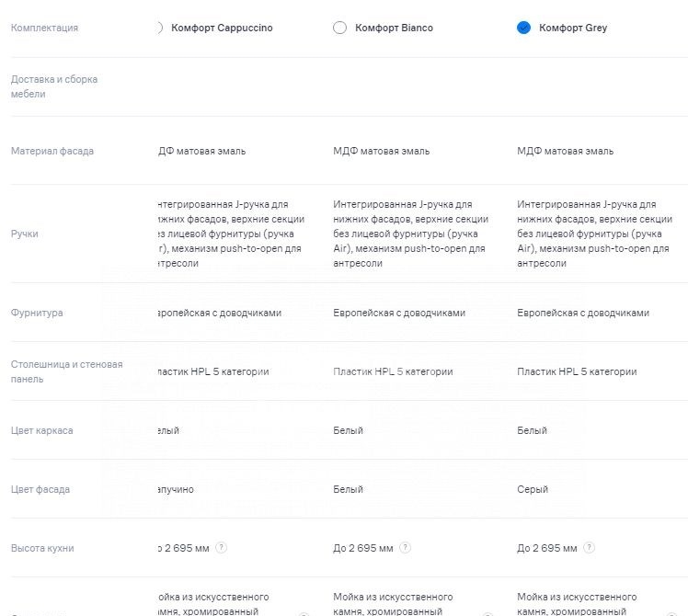Open height help icon in Cappuccino column

(221, 548)
